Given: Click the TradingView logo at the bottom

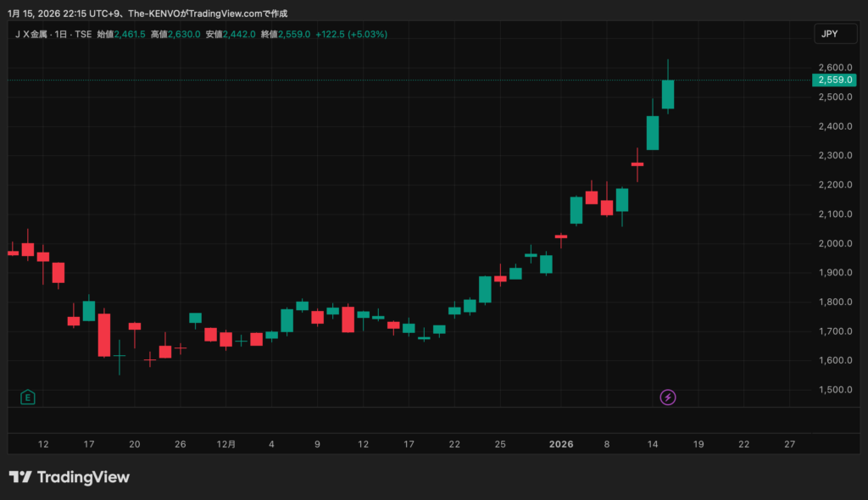Looking at the screenshot, I should coord(70,477).
